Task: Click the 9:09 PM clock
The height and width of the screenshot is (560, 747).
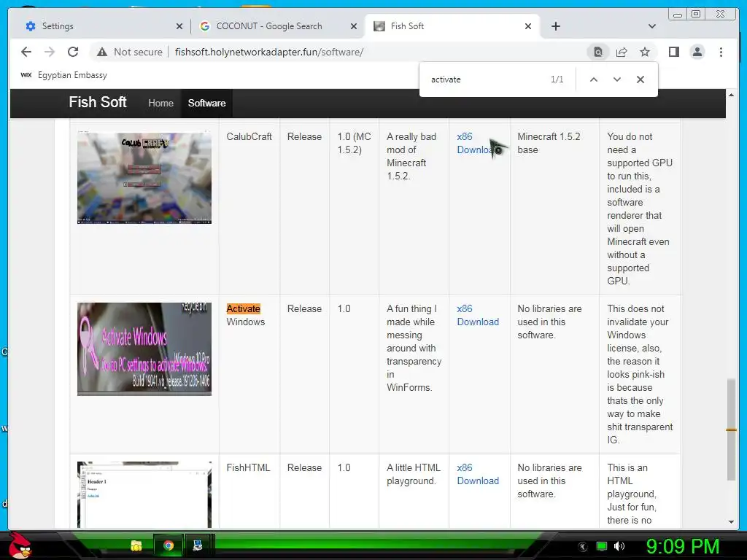Action: point(683,547)
